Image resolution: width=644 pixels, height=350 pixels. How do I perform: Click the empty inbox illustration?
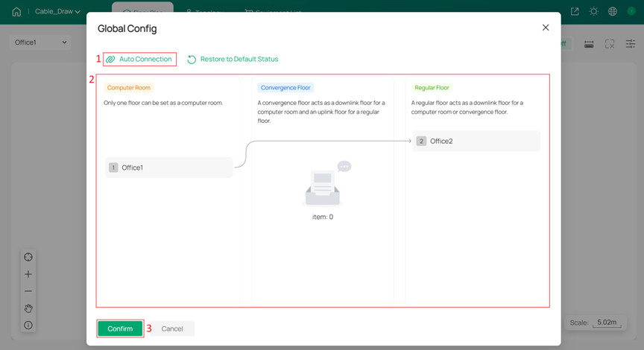[327, 184]
